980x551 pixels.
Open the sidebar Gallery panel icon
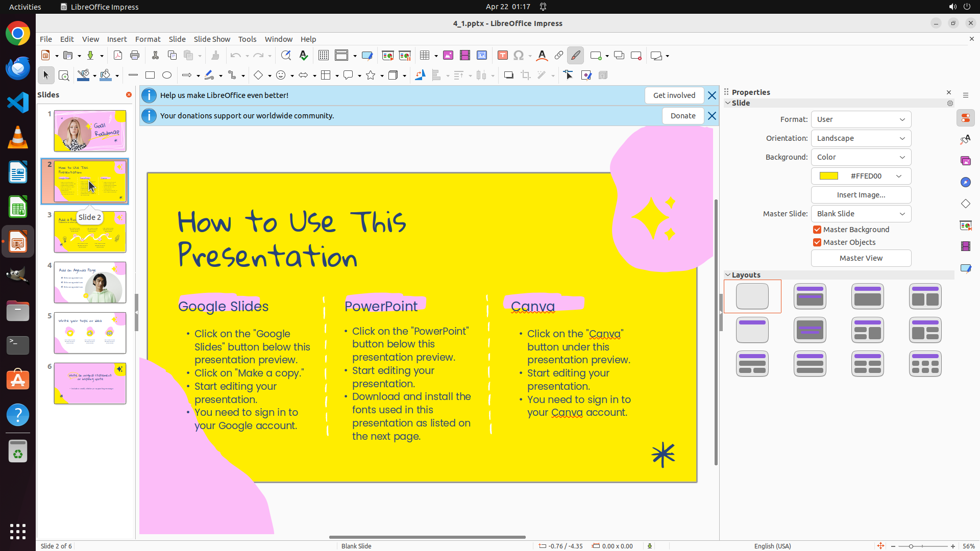[x=965, y=161]
